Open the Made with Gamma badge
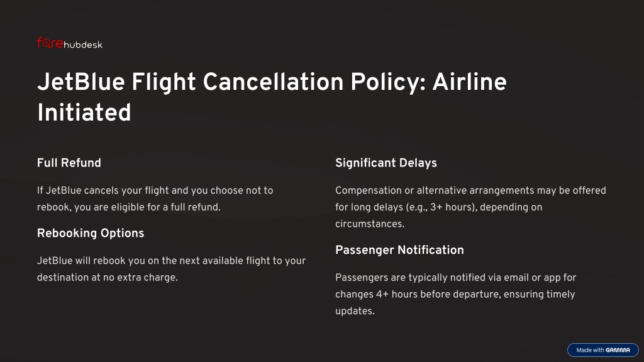 coord(603,350)
